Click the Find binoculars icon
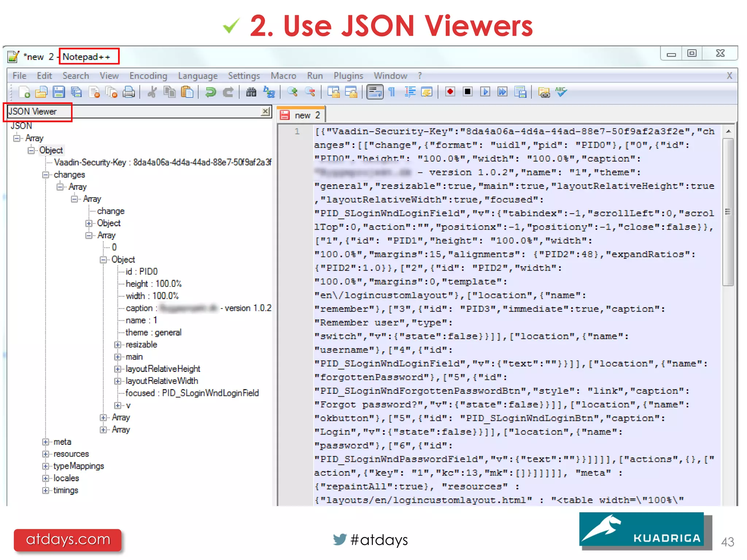This screenshot has width=747, height=560. tap(251, 92)
